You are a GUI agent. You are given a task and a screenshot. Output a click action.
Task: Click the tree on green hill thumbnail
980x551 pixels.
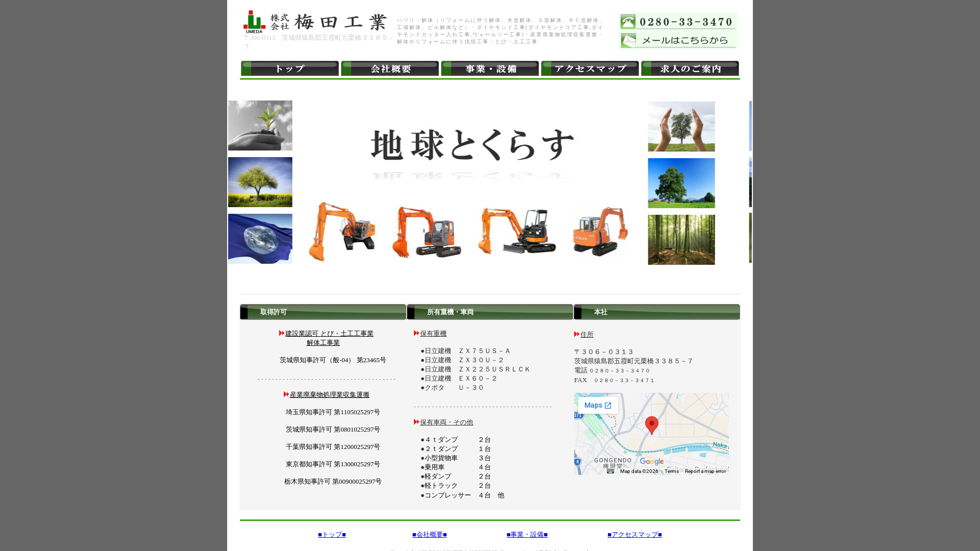[681, 183]
